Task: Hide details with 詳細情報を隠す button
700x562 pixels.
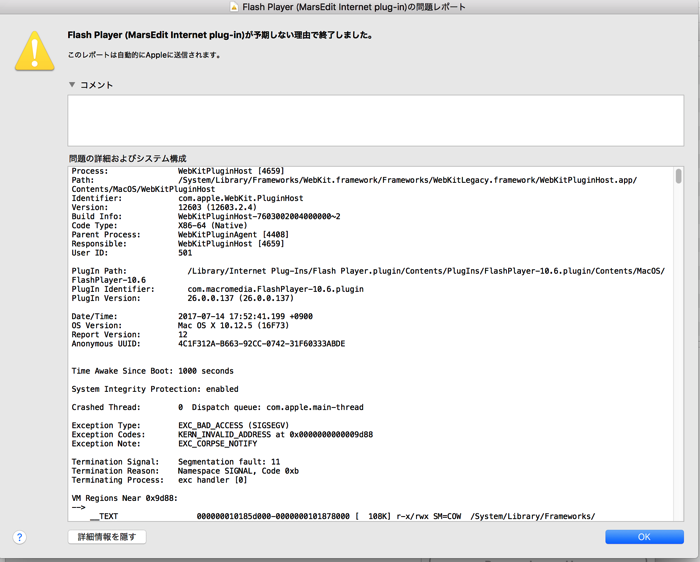Action: tap(107, 537)
